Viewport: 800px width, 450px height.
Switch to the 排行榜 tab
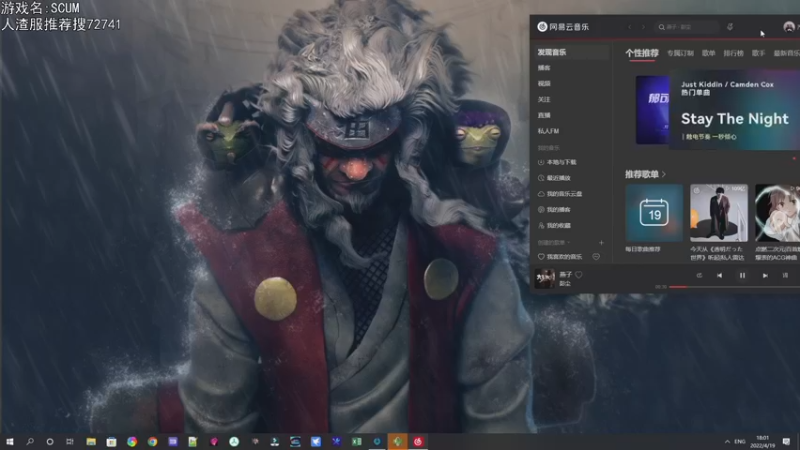coord(734,53)
